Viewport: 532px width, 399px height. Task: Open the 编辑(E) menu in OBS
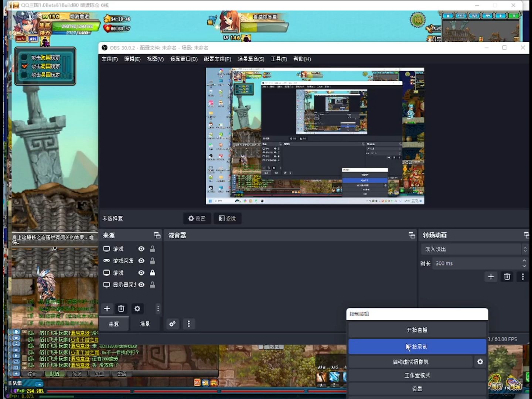tap(132, 59)
